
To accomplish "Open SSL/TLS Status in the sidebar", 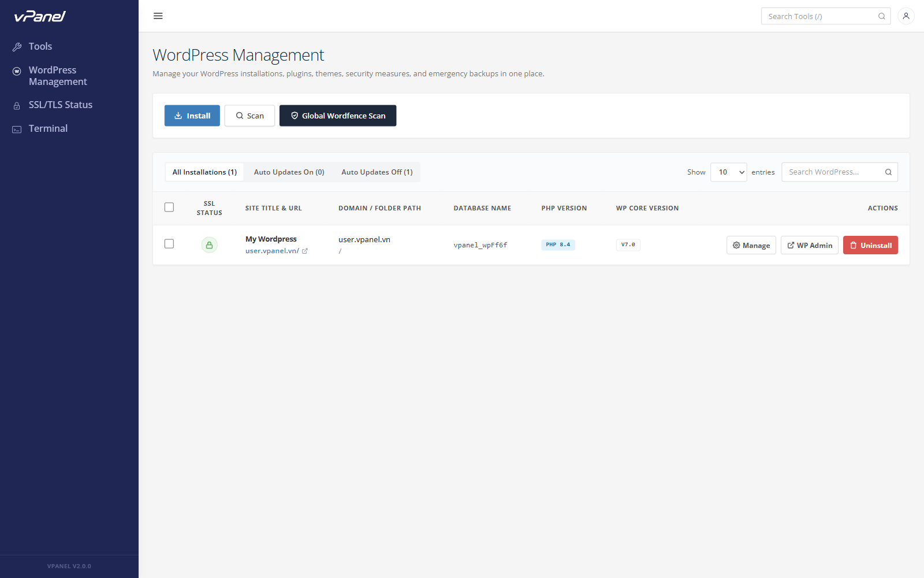I will [x=60, y=105].
